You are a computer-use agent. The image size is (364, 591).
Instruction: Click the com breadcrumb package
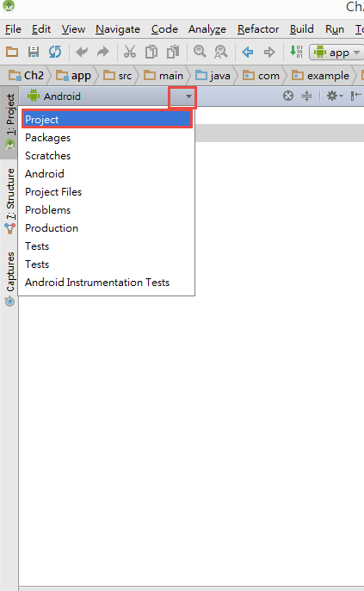262,76
